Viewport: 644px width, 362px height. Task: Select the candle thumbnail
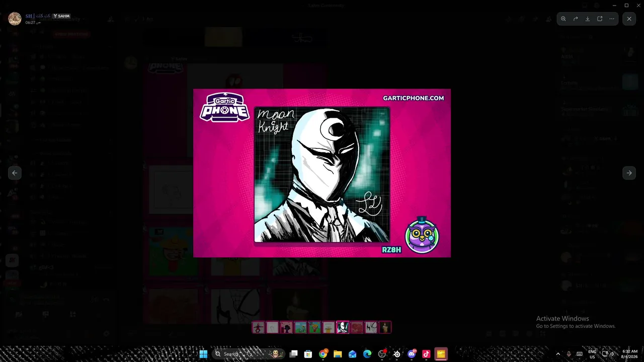(385, 328)
